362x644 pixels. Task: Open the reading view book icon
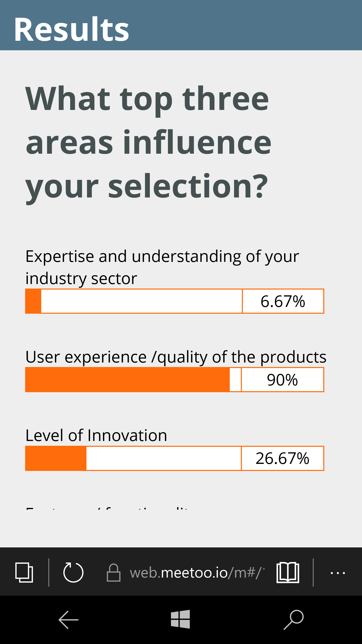pyautogui.click(x=288, y=572)
